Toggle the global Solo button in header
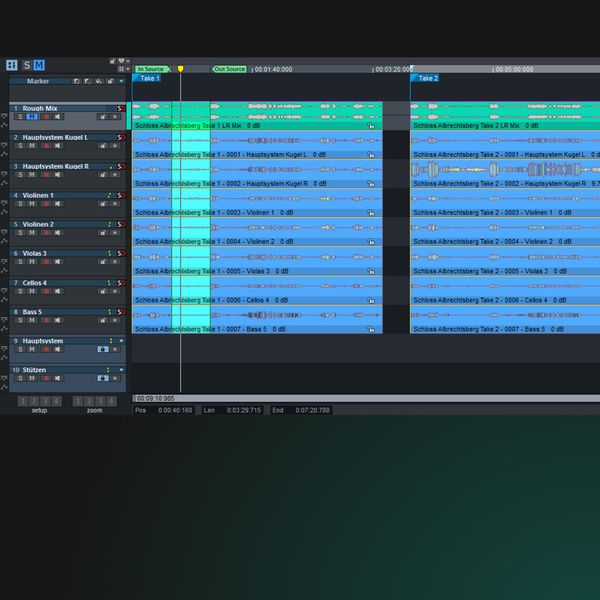The height and width of the screenshot is (600, 600). point(27,65)
